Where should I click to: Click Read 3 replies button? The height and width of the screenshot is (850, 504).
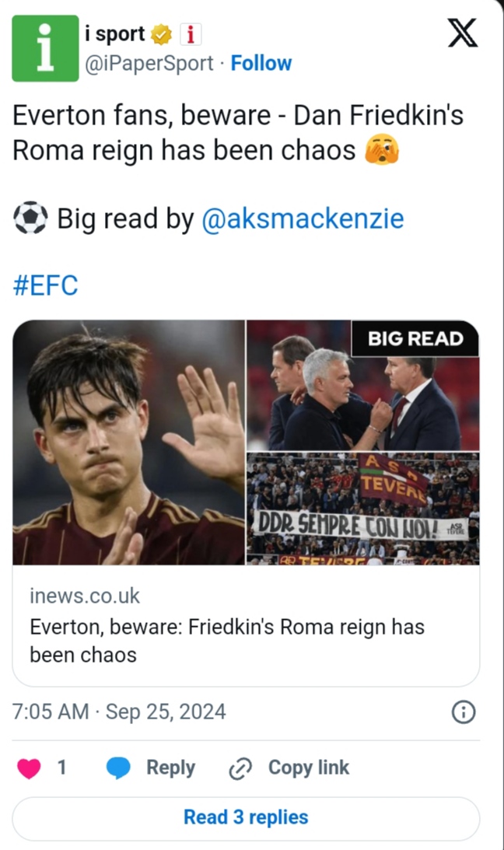(x=246, y=817)
